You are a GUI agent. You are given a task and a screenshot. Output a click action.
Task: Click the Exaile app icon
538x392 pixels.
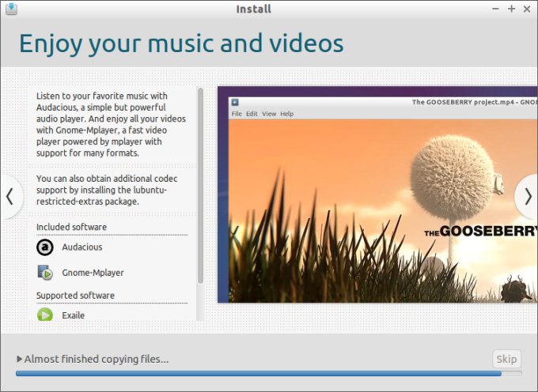tap(45, 315)
